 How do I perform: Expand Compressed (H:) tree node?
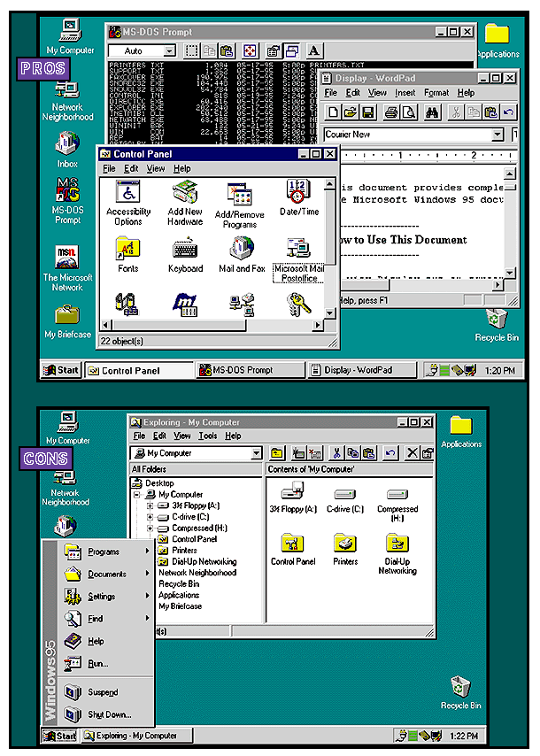pyautogui.click(x=150, y=528)
